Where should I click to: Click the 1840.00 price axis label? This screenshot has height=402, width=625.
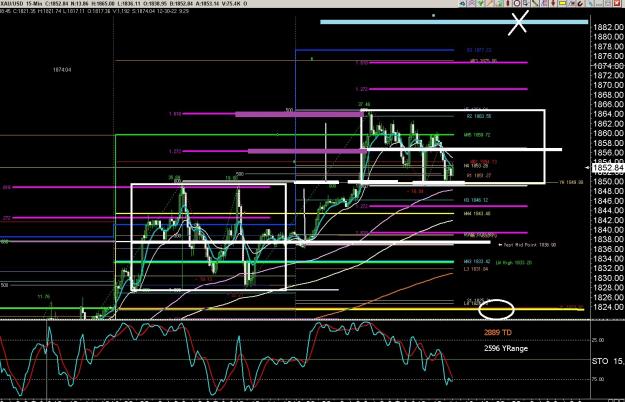coord(608,229)
